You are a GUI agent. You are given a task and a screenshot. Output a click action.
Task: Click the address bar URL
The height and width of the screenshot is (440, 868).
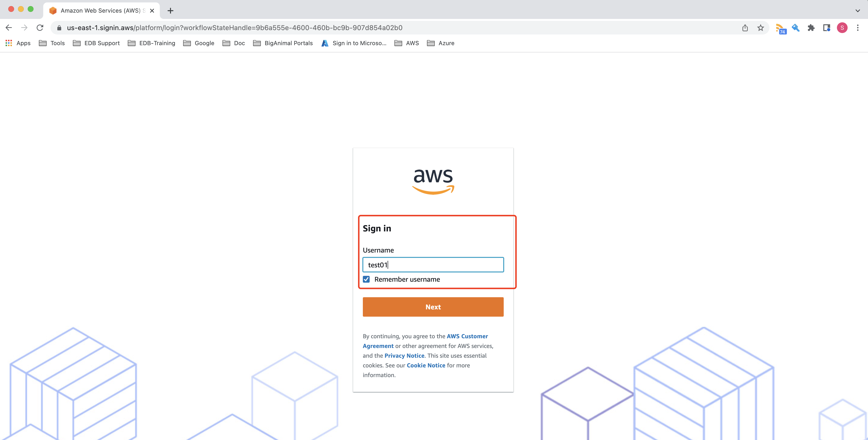click(235, 28)
